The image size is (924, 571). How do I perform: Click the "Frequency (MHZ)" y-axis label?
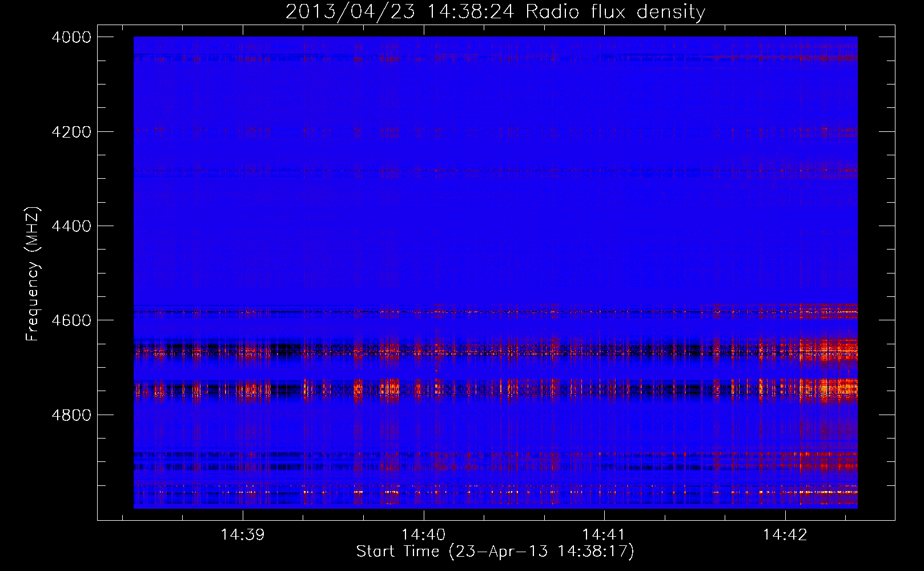point(33,274)
